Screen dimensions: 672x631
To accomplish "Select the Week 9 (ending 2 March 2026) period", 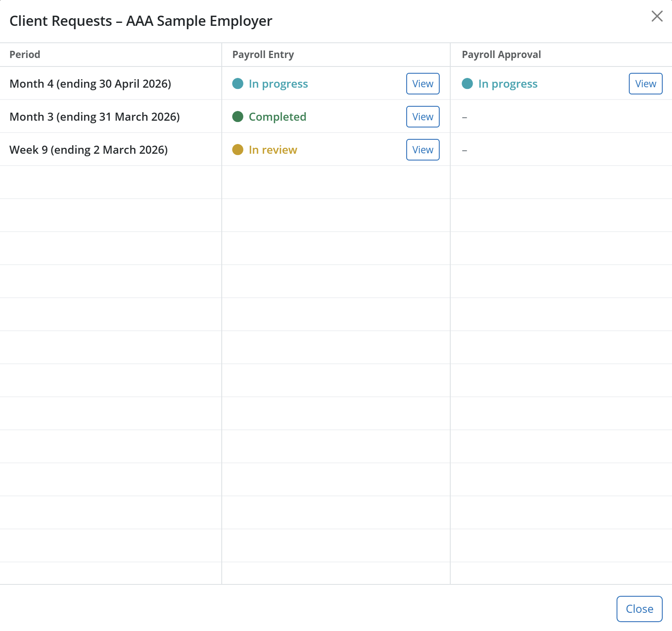I will pos(88,150).
